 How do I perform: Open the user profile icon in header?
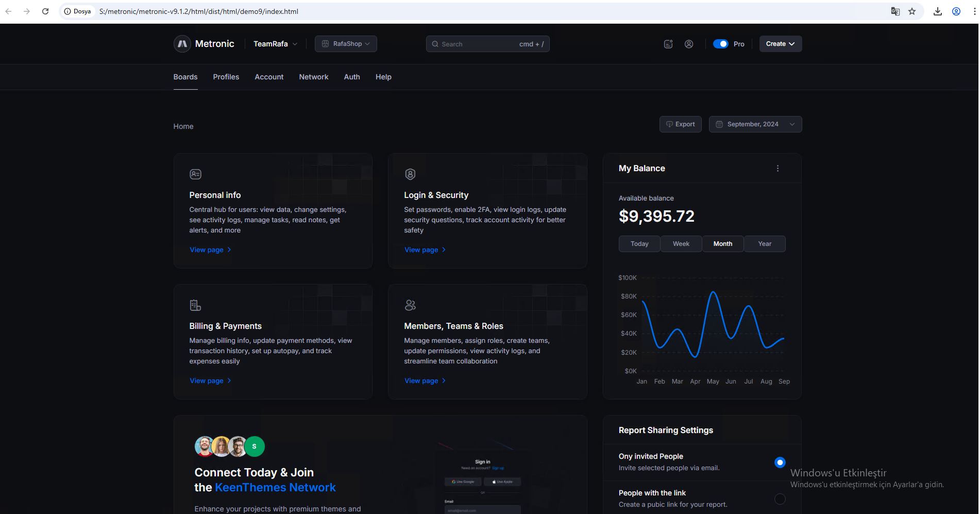click(x=689, y=44)
